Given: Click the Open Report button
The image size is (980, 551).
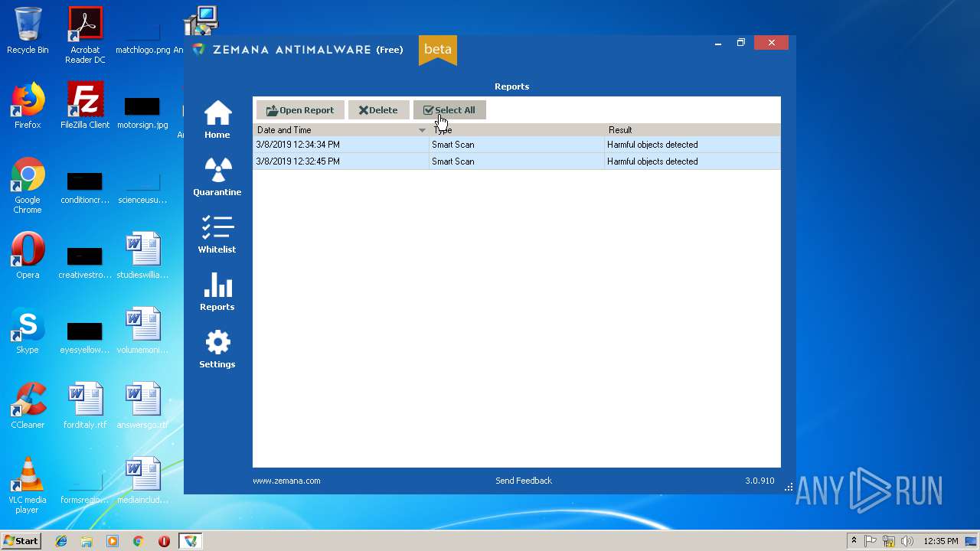Looking at the screenshot, I should pyautogui.click(x=300, y=110).
